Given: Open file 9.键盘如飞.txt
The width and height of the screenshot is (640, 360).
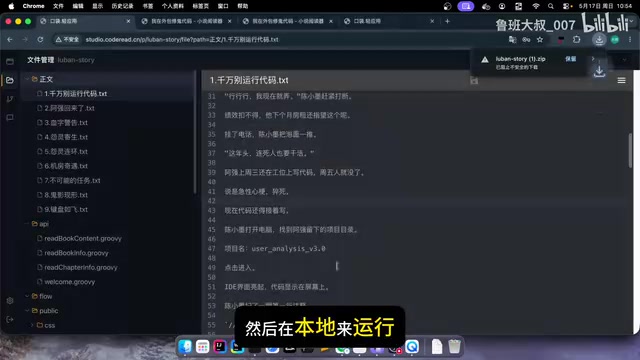Looking at the screenshot, I should click(x=66, y=209).
